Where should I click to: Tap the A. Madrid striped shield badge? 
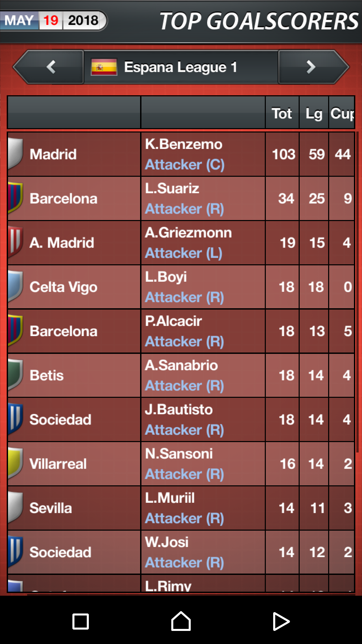pyautogui.click(x=15, y=242)
